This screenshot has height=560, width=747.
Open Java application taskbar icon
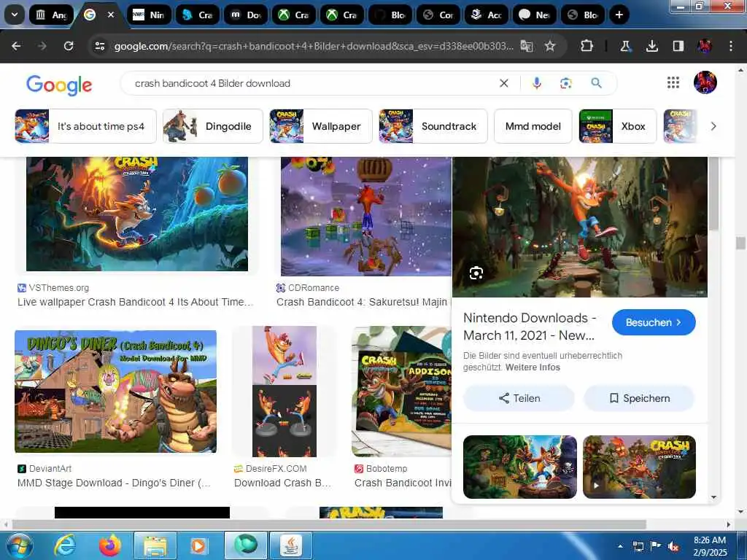coord(291,545)
